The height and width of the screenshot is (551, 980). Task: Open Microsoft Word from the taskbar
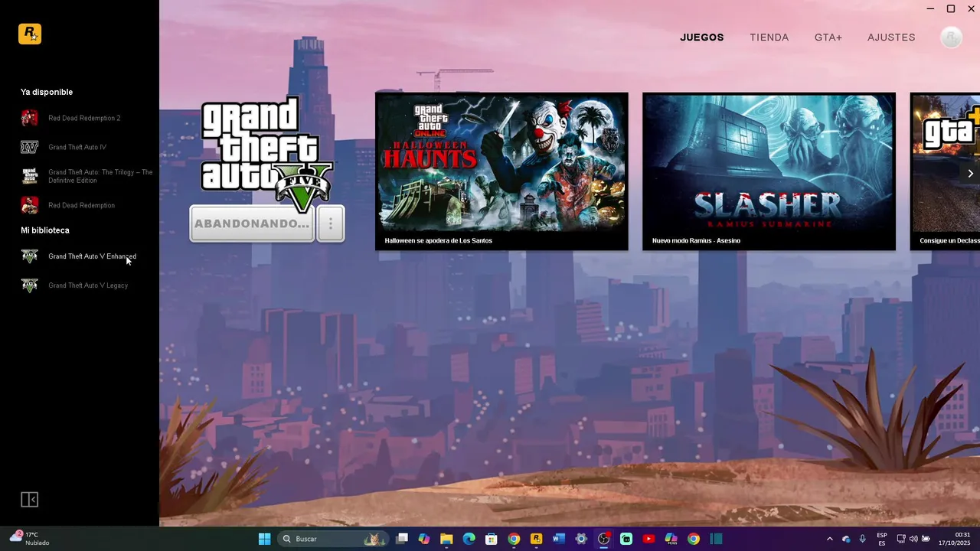point(558,539)
